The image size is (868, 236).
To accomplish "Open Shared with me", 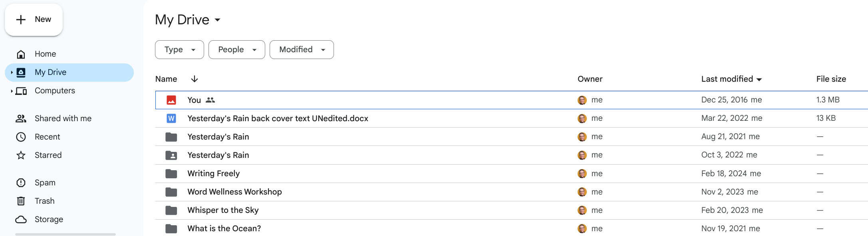I will [x=63, y=118].
